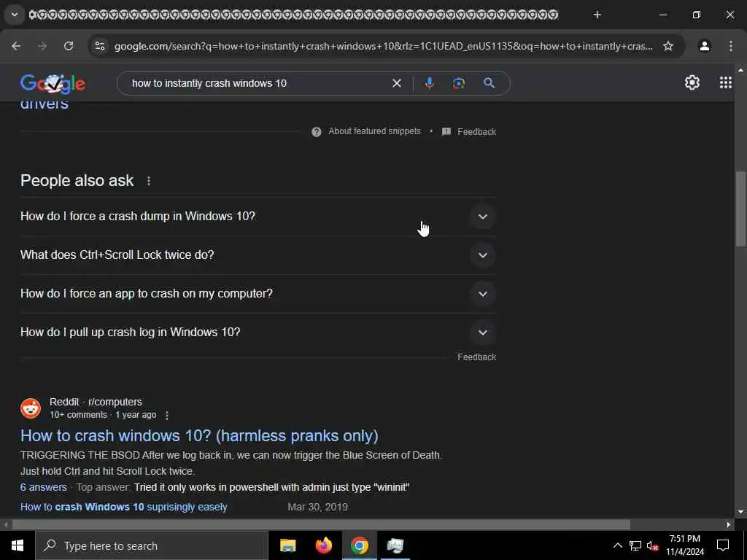
Task: Open the Chrome profile icon
Action: pos(705,46)
